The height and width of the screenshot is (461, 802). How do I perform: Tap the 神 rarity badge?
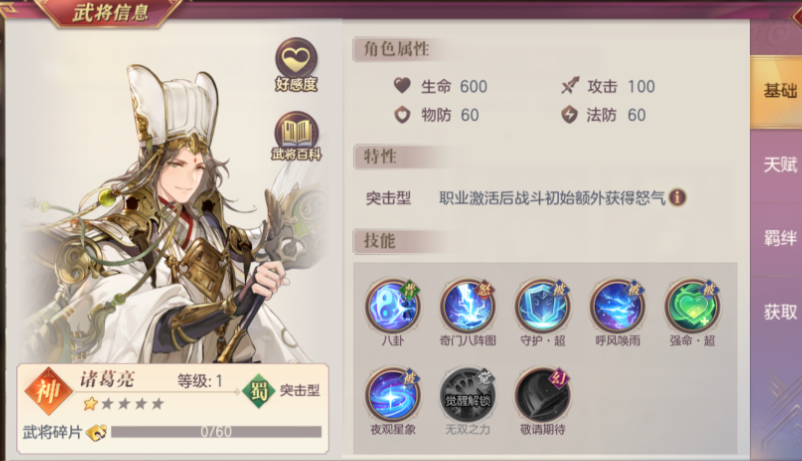tap(49, 391)
